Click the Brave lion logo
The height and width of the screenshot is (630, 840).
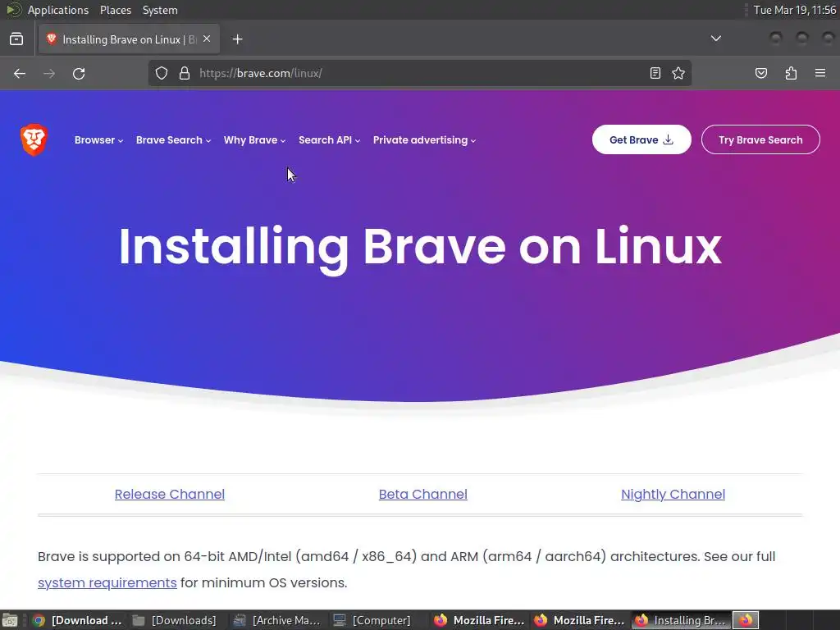coord(34,139)
